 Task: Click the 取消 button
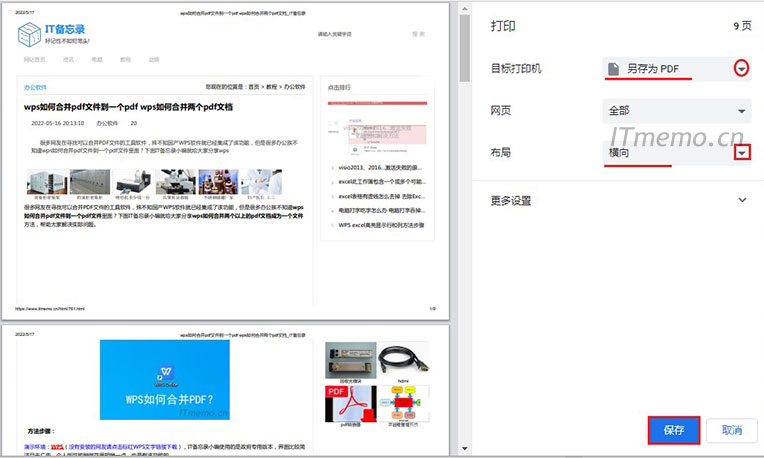pos(732,430)
